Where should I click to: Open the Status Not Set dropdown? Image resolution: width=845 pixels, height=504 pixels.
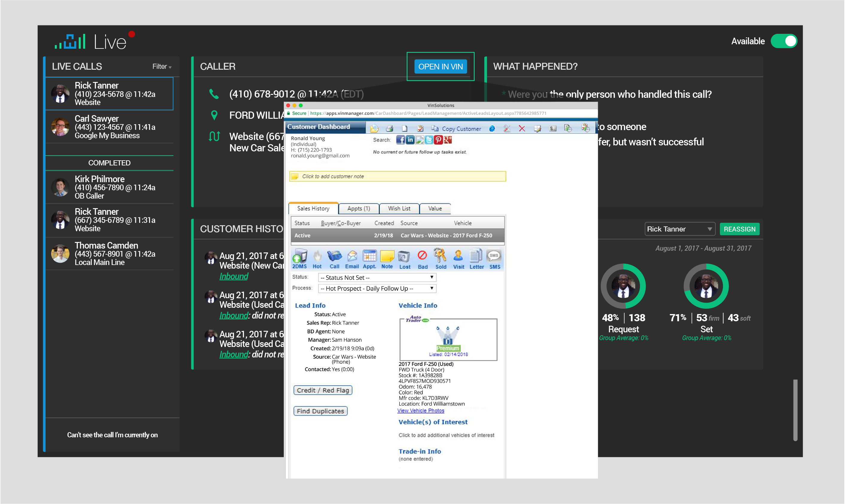377,278
